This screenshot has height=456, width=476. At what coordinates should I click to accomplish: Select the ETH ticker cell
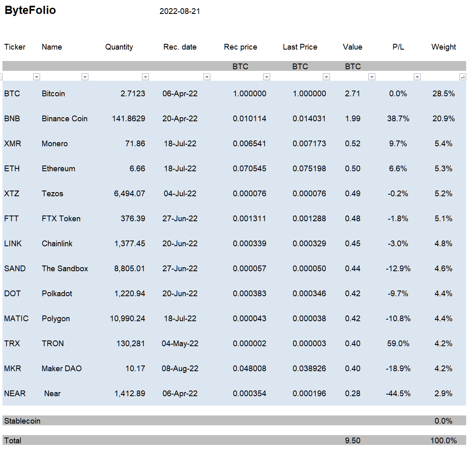coord(12,169)
